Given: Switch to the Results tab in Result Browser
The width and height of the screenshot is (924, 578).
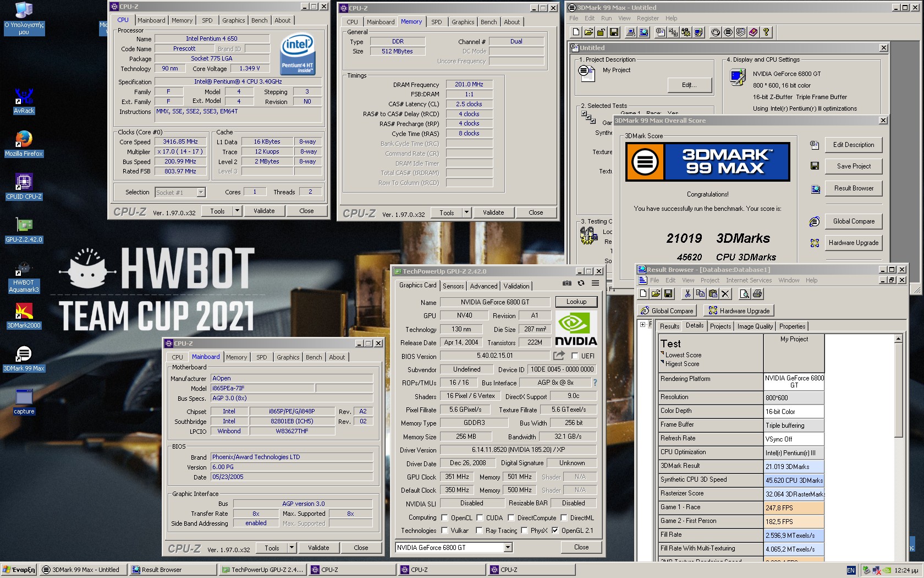Looking at the screenshot, I should 669,326.
